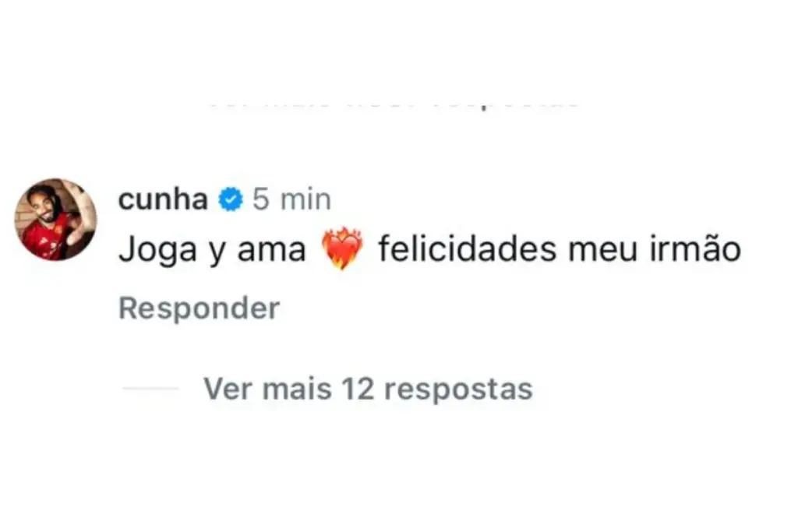Click the words "Ver mais" below the comment
Image resolution: width=798 pixels, height=532 pixels.
[x=268, y=388]
